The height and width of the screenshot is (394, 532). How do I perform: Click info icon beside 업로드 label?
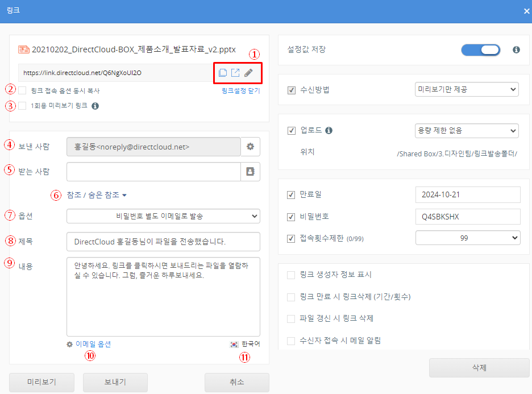point(329,130)
